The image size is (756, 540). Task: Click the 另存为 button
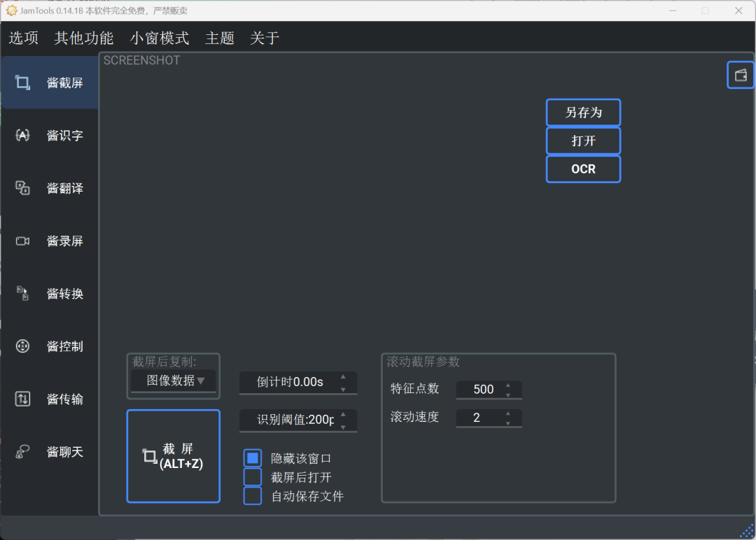[x=583, y=112]
